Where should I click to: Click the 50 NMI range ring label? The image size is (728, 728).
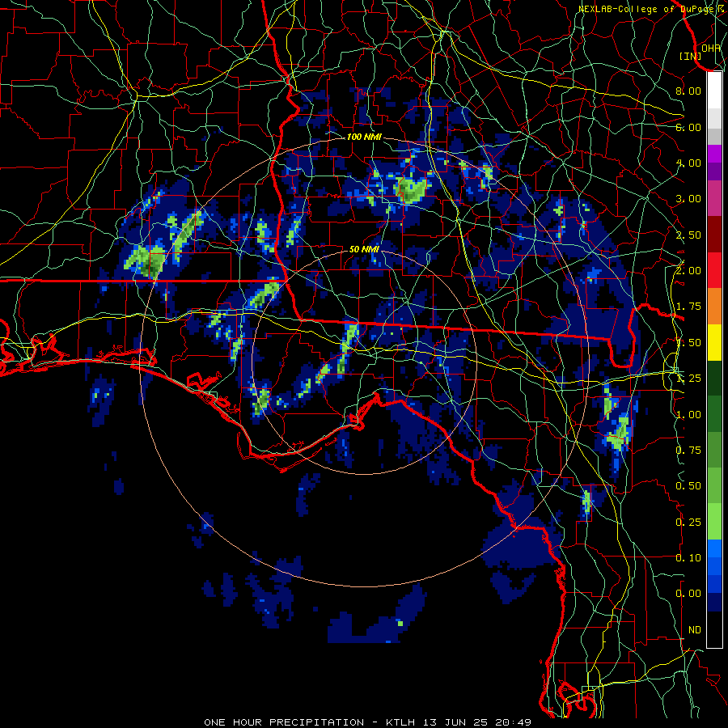[x=364, y=249]
